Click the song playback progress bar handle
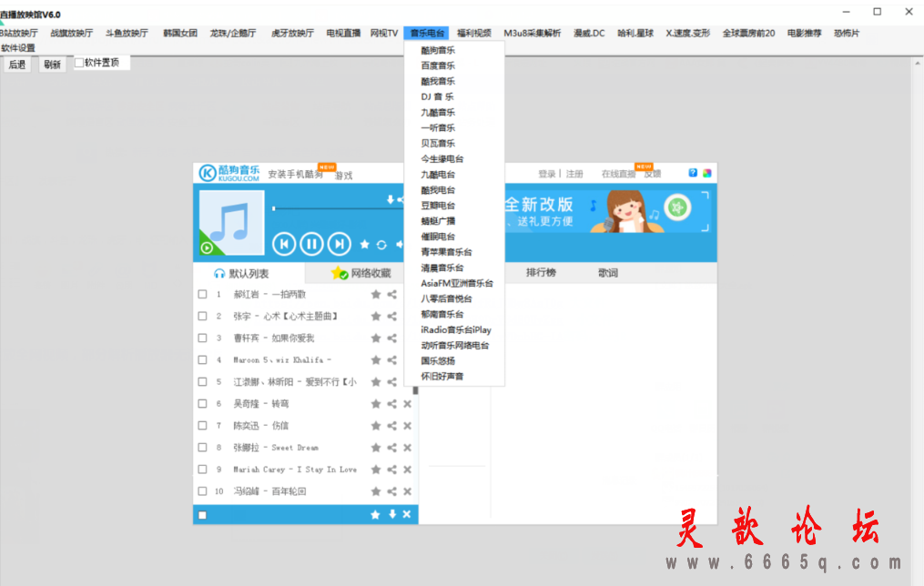This screenshot has width=924, height=586. click(274, 208)
